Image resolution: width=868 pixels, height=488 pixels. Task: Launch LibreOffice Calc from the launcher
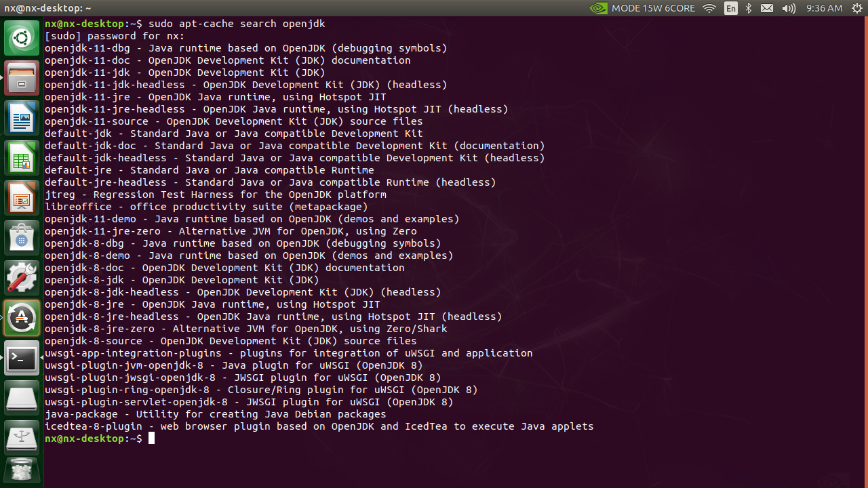pyautogui.click(x=22, y=158)
